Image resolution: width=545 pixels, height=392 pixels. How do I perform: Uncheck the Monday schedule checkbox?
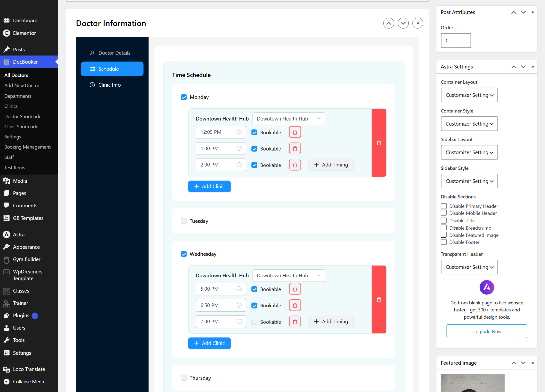coord(184,97)
